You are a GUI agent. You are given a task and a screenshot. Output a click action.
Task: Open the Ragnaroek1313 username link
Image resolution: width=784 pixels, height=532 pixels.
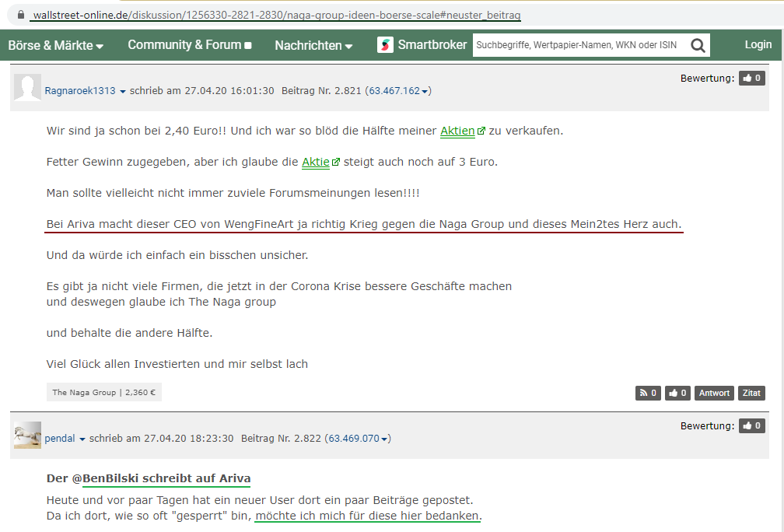click(x=80, y=90)
